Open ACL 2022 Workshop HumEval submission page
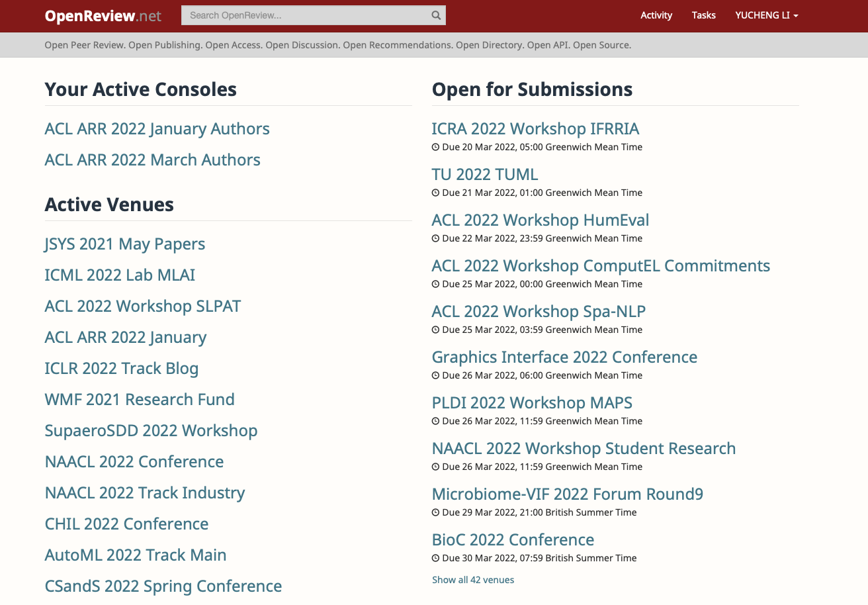 (x=540, y=220)
